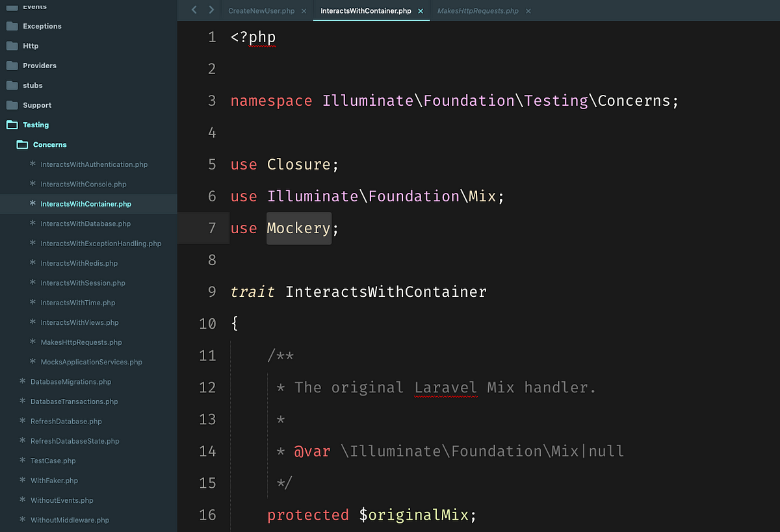Open InteractsWithConsole.php file
The width and height of the screenshot is (780, 532).
tap(83, 184)
